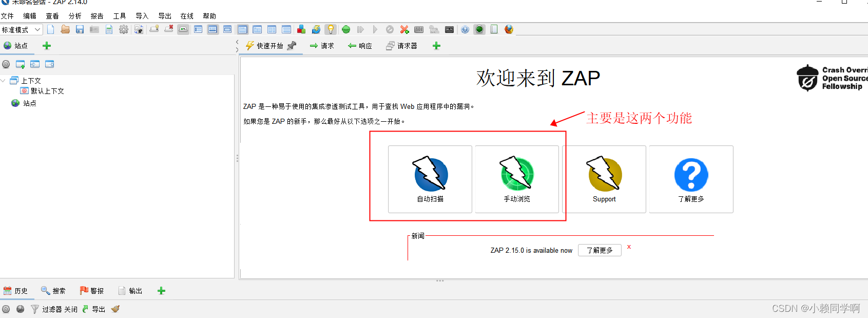This screenshot has width=868, height=318.
Task: Open the 查看 menu
Action: [52, 16]
